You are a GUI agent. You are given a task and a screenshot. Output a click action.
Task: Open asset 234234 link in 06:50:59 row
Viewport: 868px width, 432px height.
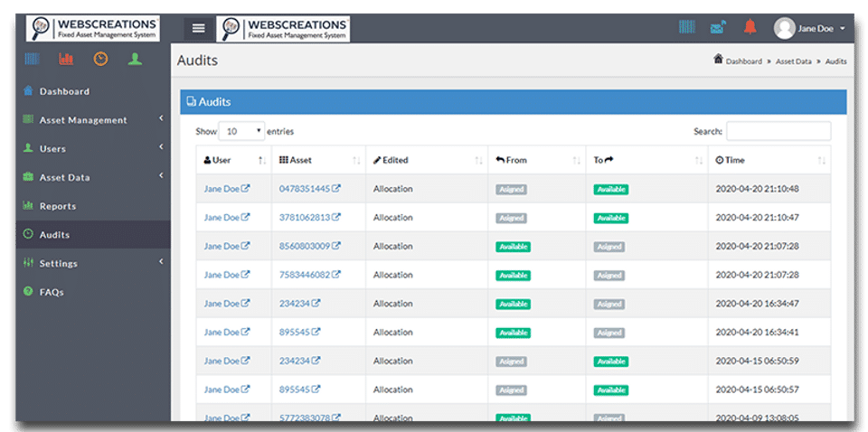click(294, 362)
